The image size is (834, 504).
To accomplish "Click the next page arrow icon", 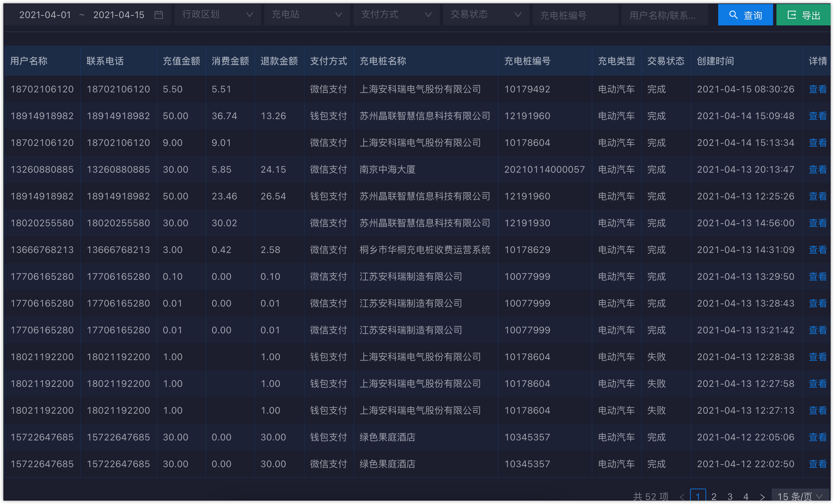I will [762, 497].
